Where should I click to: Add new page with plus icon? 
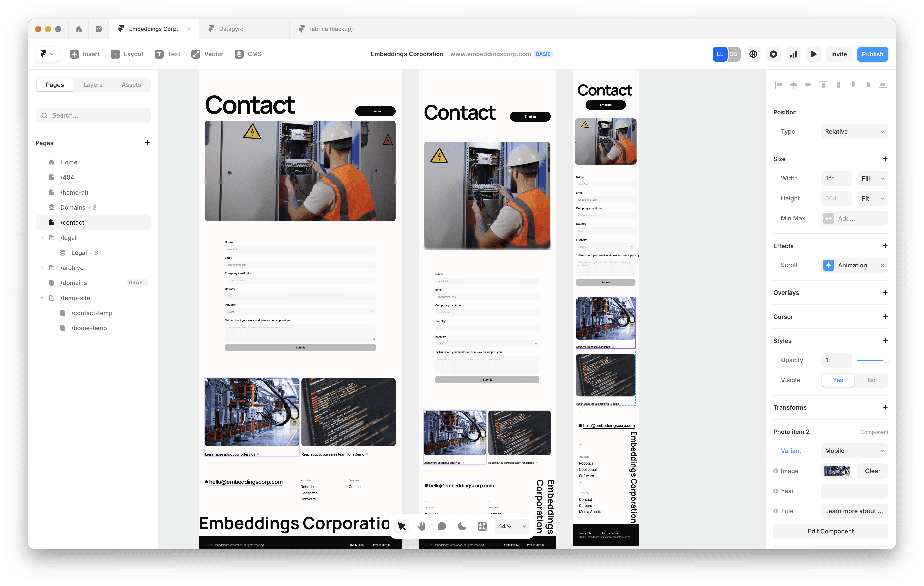coord(147,143)
